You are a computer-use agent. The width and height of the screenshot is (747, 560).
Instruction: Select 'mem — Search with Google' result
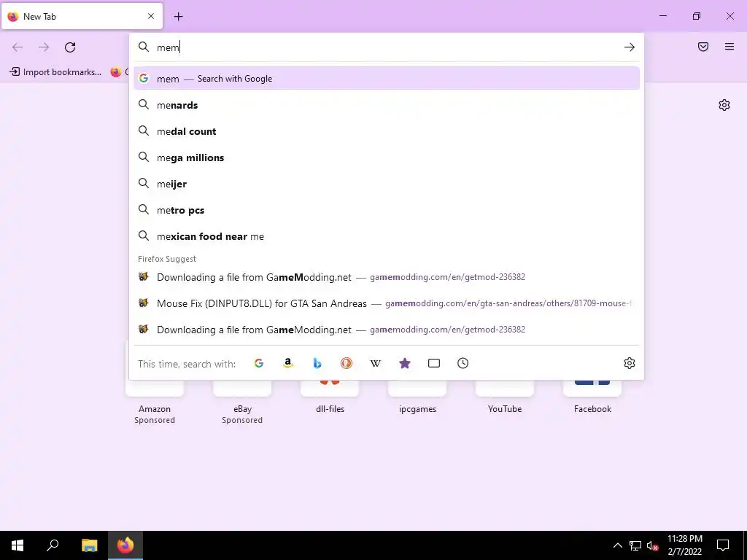point(387,79)
